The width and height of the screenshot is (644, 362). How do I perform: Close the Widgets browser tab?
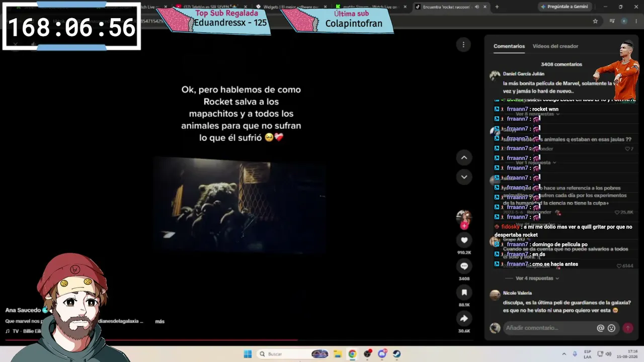click(x=325, y=7)
